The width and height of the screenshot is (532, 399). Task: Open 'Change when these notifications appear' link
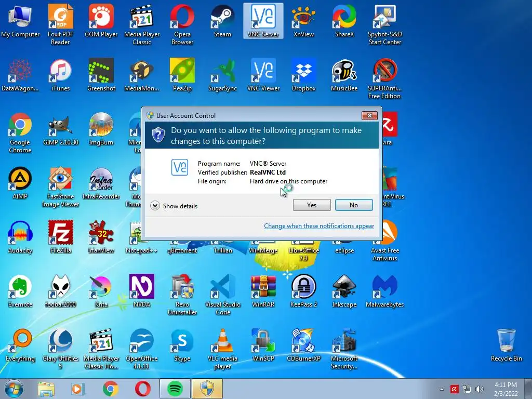pos(319,226)
